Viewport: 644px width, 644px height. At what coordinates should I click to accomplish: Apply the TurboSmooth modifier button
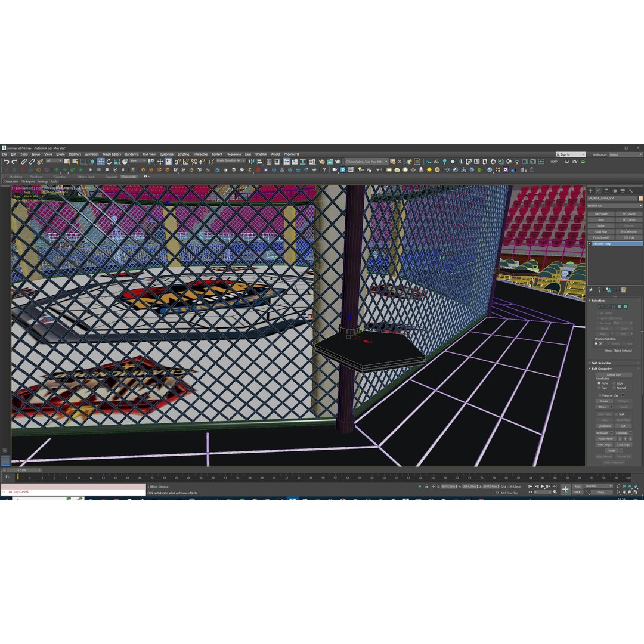[x=601, y=237]
